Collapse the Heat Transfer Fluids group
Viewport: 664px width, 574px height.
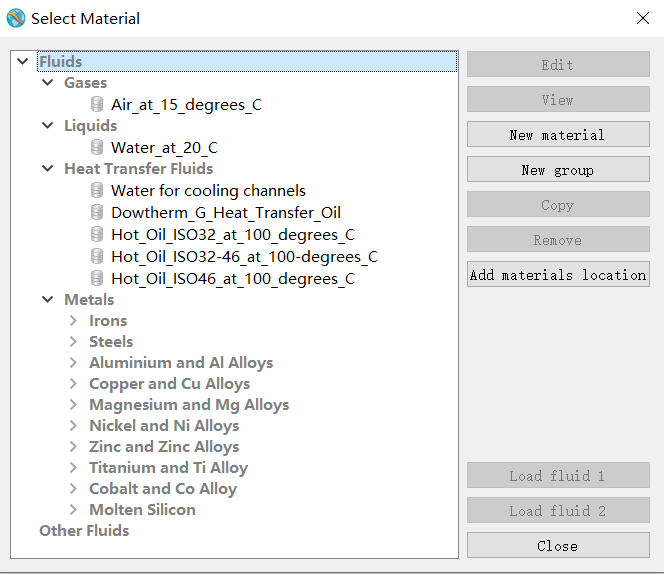click(47, 169)
